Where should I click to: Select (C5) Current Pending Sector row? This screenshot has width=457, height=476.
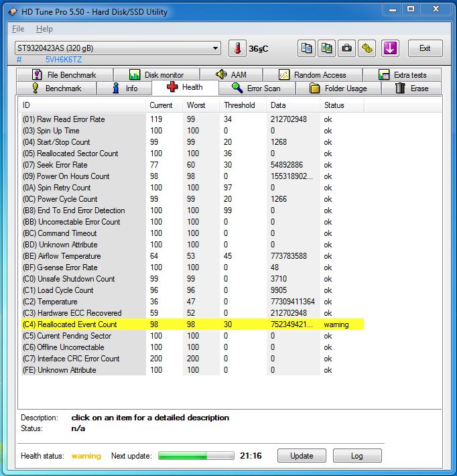pyautogui.click(x=192, y=336)
